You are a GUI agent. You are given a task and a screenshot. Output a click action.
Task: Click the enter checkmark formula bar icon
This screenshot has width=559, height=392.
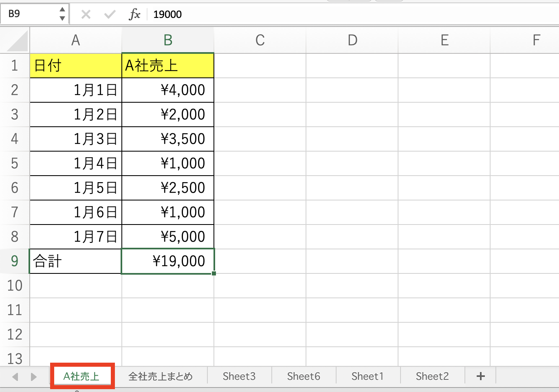[x=110, y=15]
